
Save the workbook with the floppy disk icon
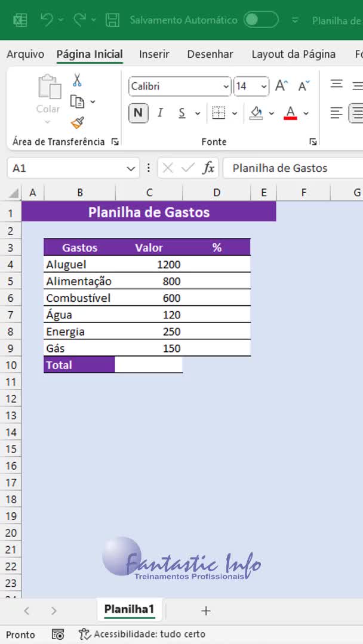[112, 20]
